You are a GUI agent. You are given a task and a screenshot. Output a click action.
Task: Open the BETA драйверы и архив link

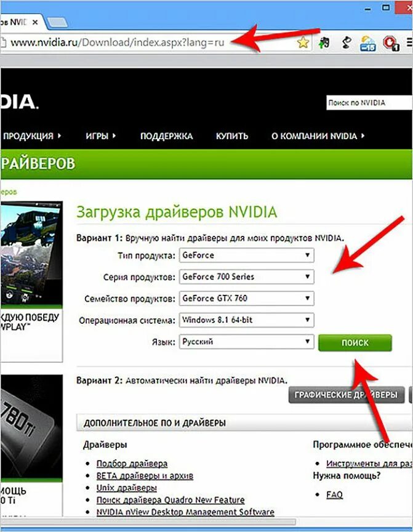point(145,476)
